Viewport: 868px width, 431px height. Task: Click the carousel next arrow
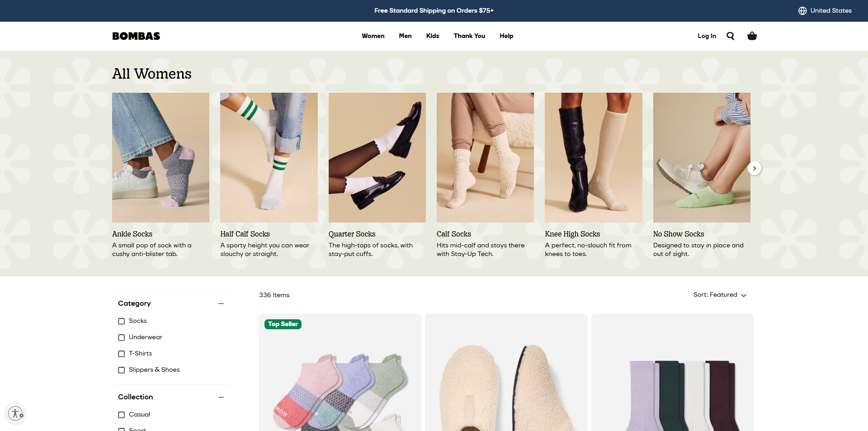click(x=754, y=168)
